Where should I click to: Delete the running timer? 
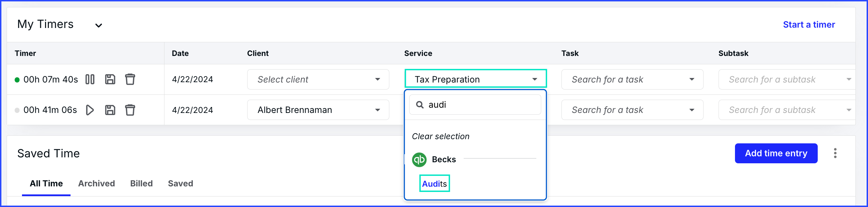(130, 79)
